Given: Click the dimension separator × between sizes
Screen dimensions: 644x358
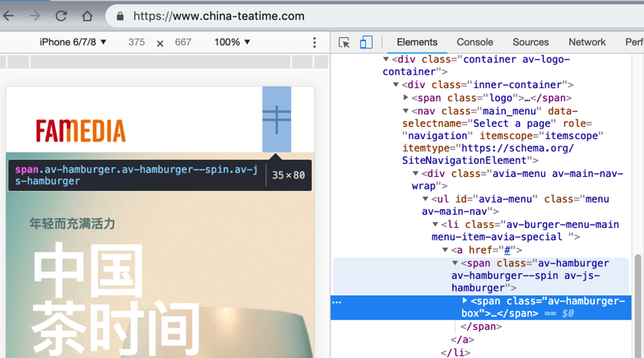Looking at the screenshot, I should click(x=160, y=43).
